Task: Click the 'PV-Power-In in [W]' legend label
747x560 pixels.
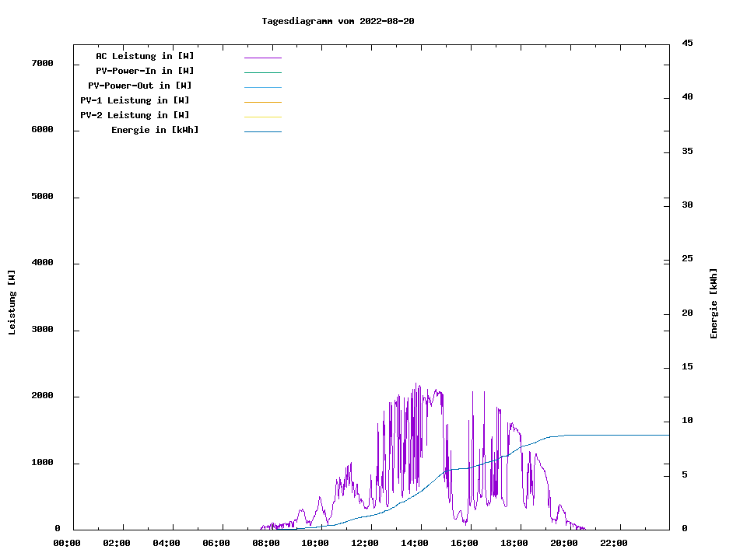Action: coord(145,71)
